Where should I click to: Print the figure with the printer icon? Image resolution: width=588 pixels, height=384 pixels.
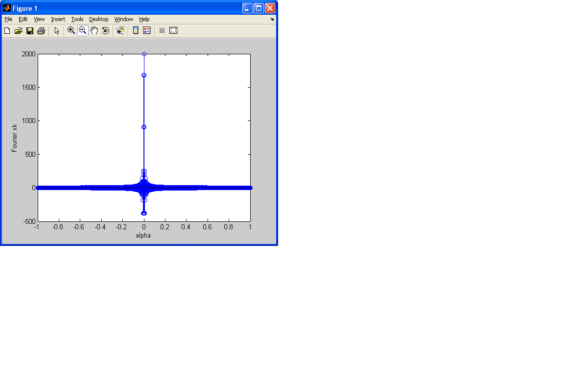(41, 31)
